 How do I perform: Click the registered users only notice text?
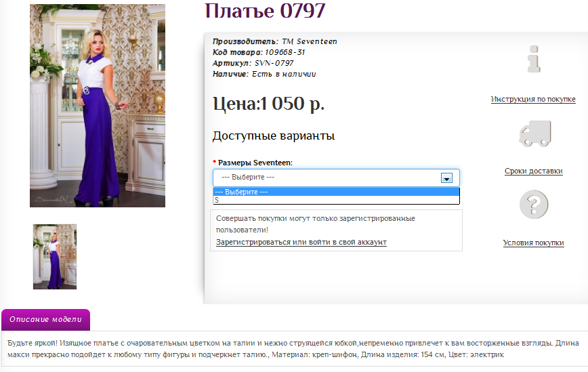point(316,224)
